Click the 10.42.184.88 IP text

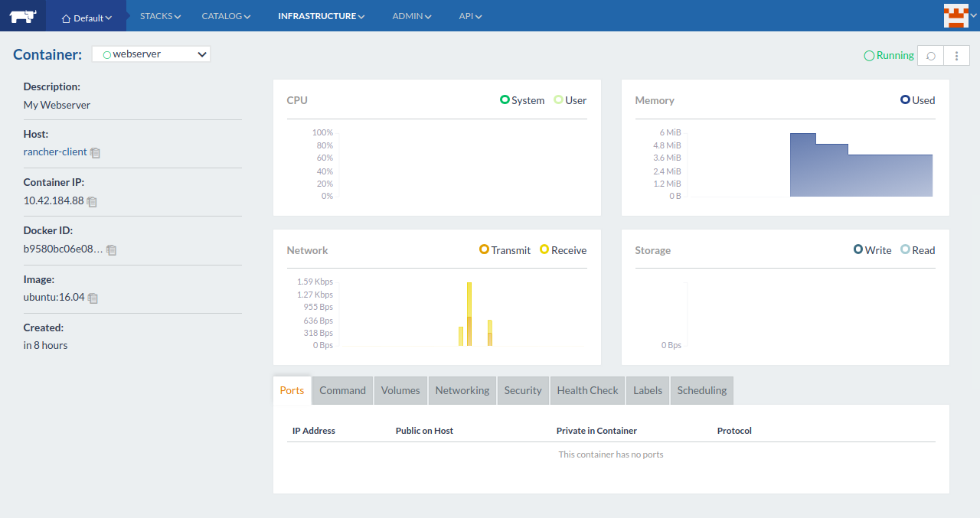click(x=54, y=200)
